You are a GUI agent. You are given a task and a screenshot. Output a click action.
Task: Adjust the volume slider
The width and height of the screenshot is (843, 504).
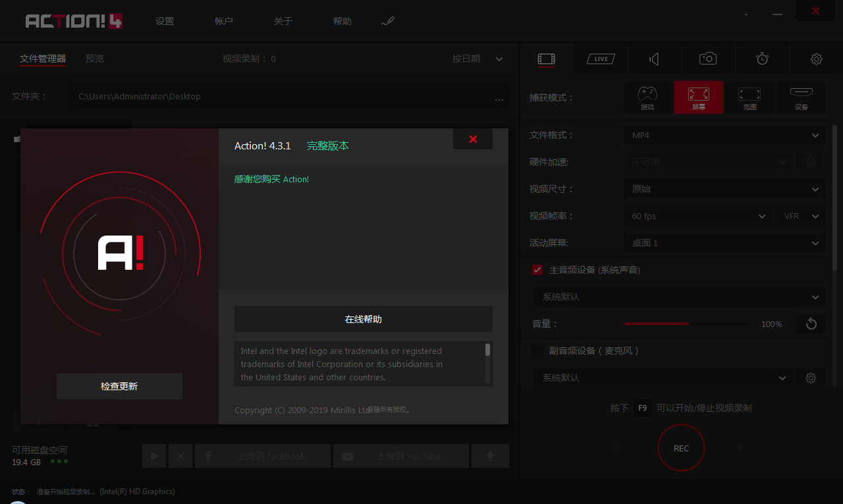[687, 324]
